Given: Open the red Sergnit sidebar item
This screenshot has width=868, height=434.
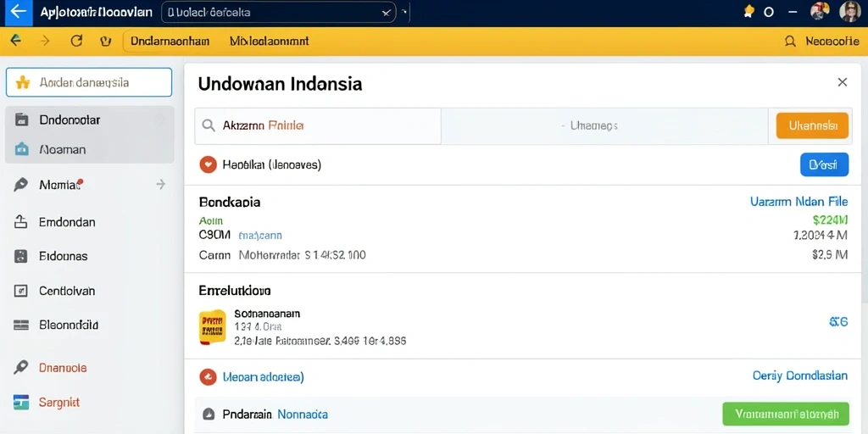Looking at the screenshot, I should (59, 403).
